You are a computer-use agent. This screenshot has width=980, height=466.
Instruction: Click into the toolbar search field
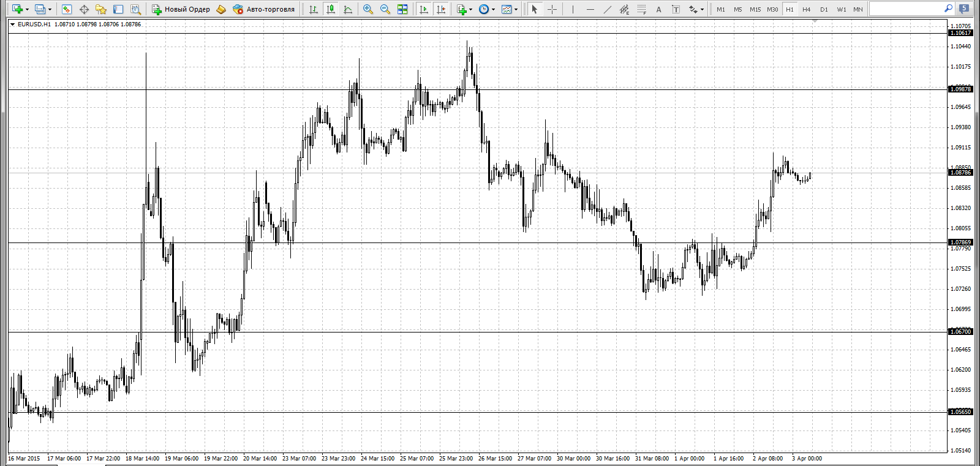click(x=905, y=9)
